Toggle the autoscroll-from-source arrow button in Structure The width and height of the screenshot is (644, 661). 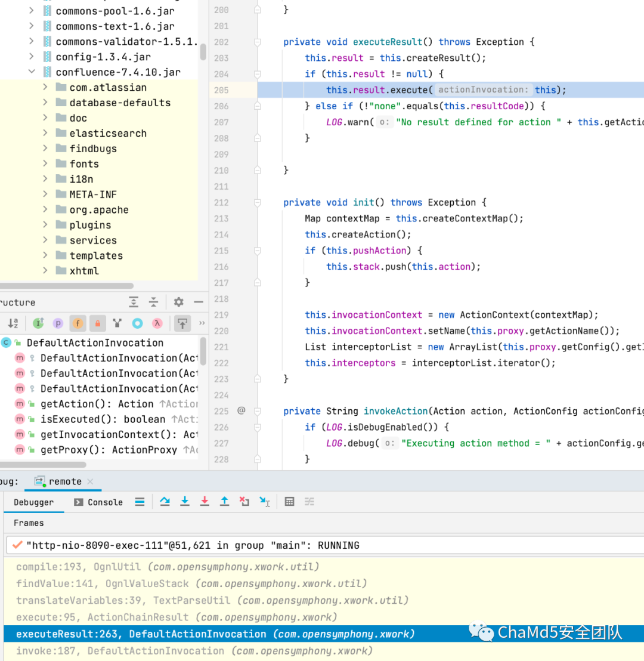pyautogui.click(x=182, y=323)
